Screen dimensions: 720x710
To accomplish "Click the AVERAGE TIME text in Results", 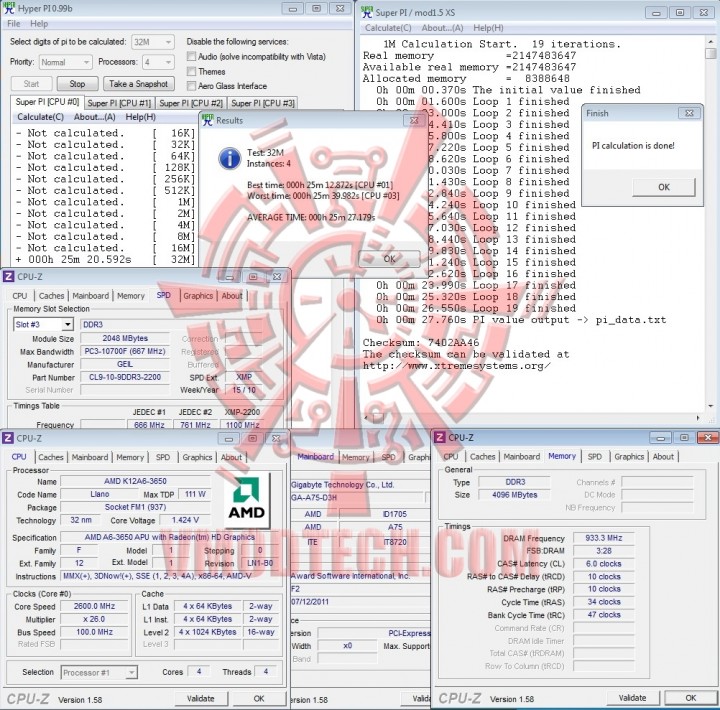I will [x=311, y=217].
